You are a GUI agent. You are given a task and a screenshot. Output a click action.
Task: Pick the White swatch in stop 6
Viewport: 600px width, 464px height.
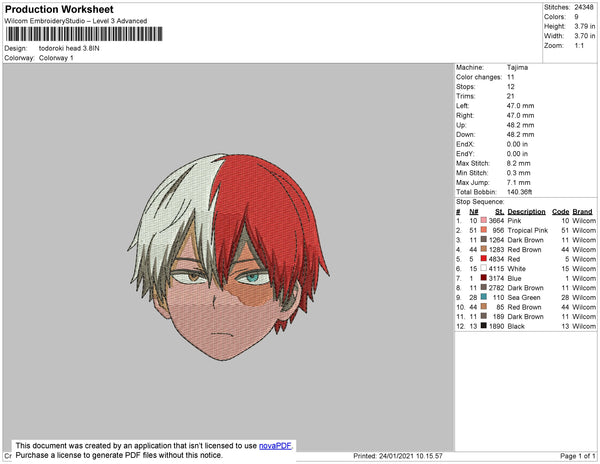[484, 268]
